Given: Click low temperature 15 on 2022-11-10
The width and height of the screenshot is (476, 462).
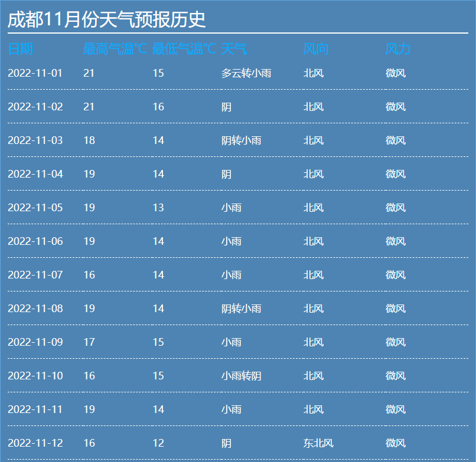Looking at the screenshot, I should pos(158,376).
